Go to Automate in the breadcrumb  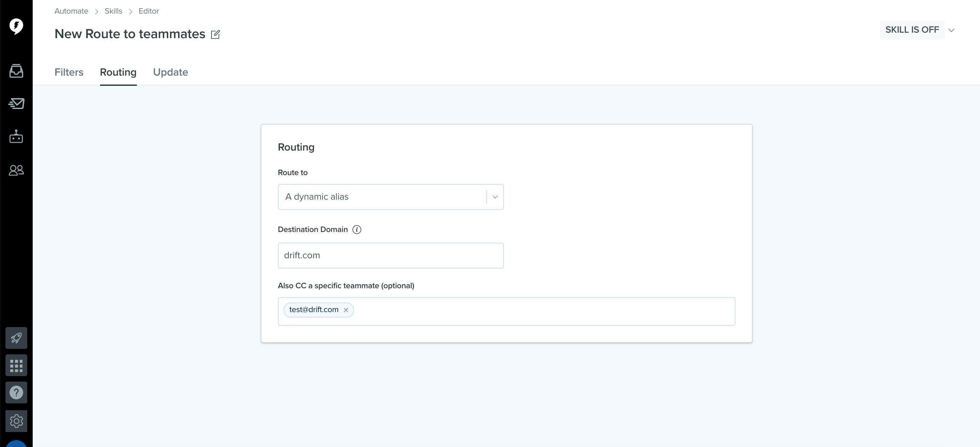click(x=71, y=11)
